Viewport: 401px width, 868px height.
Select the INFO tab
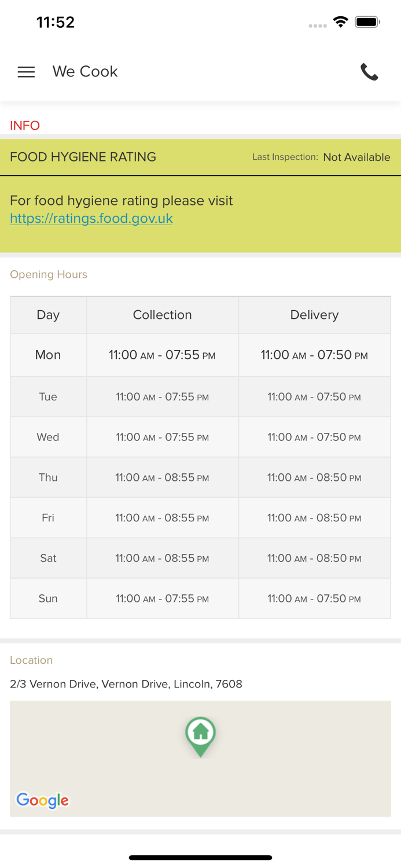25,126
